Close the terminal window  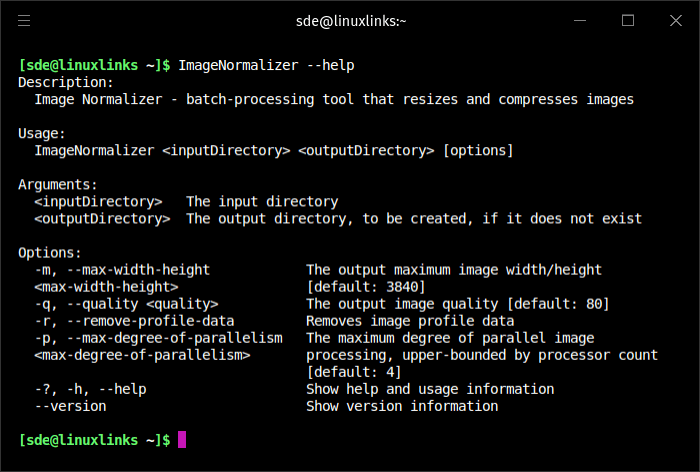point(675,20)
